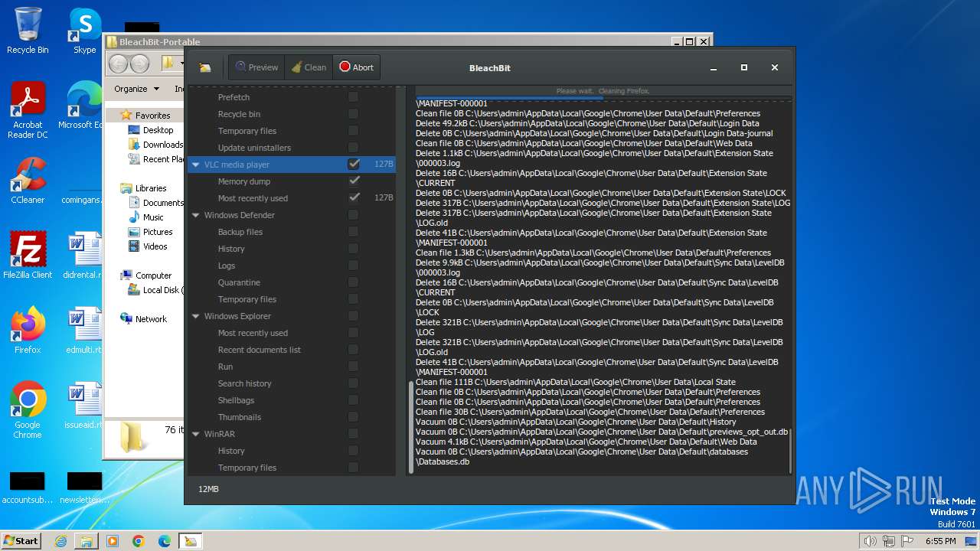Open Skype desktop shortcut
Image resolution: width=980 pixels, height=551 pixels.
[84, 31]
